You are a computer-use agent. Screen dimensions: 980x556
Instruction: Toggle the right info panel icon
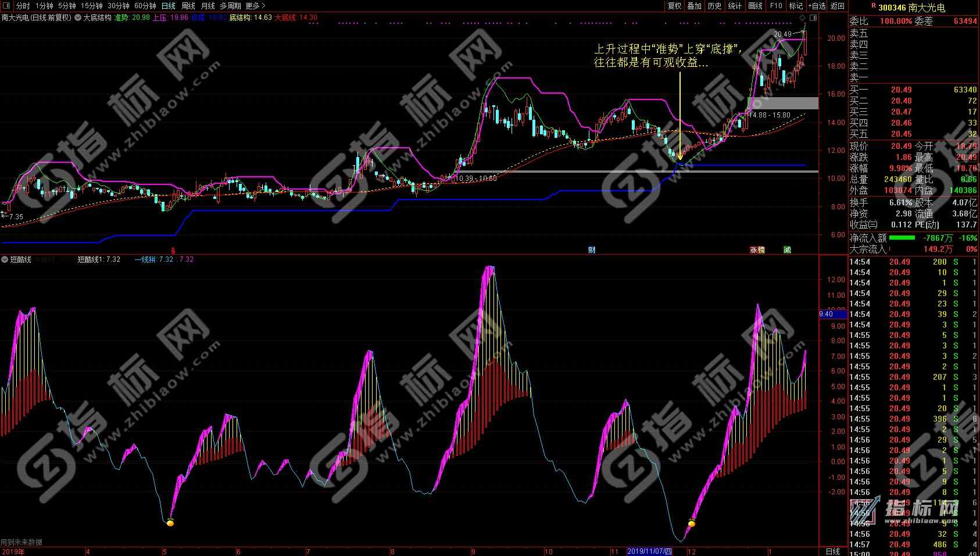pyautogui.click(x=813, y=18)
